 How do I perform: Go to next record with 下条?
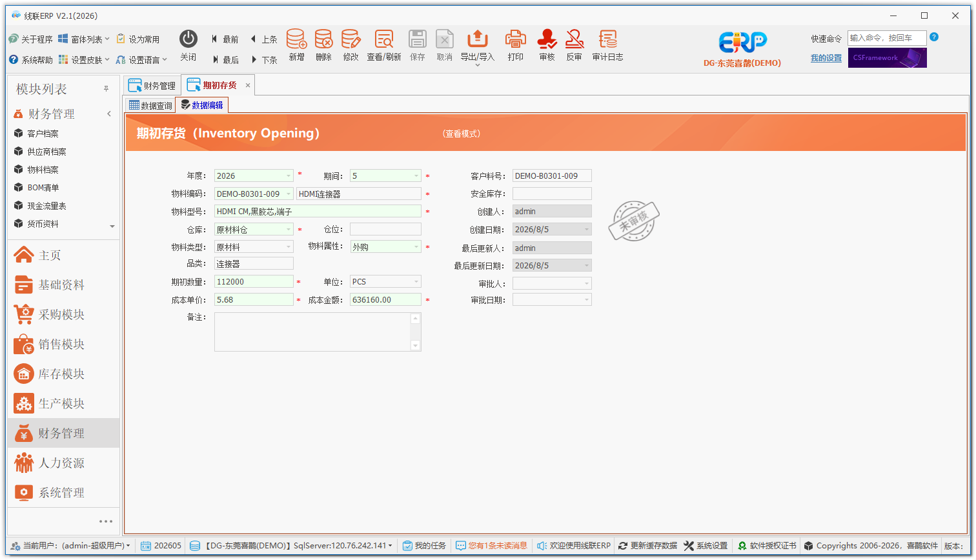pyautogui.click(x=263, y=60)
